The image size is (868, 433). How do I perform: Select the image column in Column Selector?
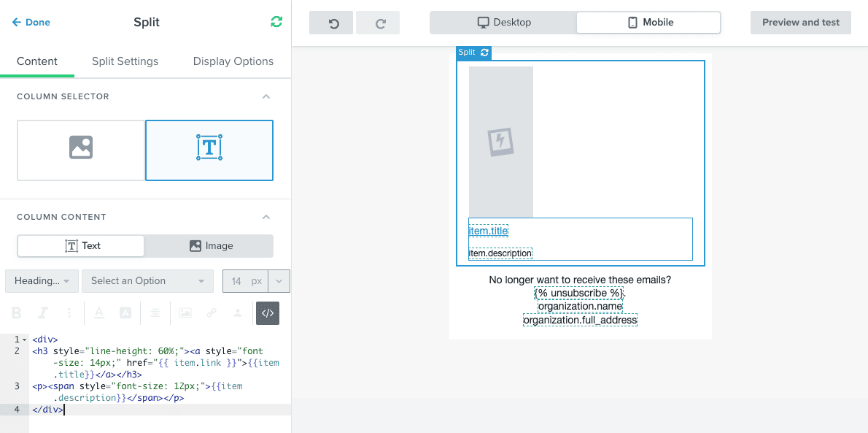(81, 150)
